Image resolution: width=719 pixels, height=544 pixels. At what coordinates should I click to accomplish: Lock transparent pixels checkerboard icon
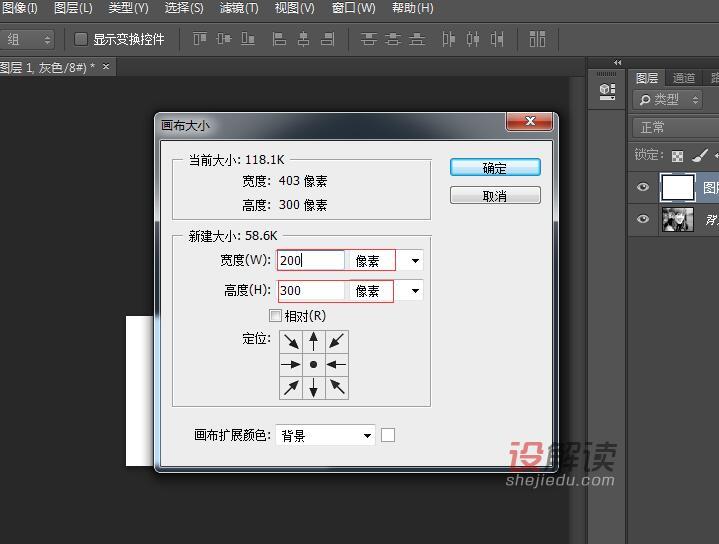(677, 156)
